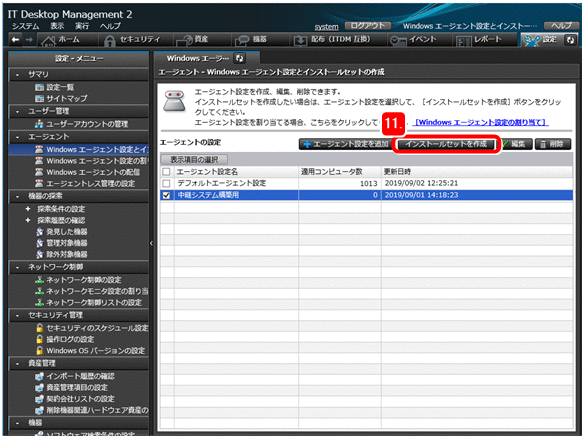
Task: Open セキュリティのスケジュール設定 item
Action: pos(92,328)
